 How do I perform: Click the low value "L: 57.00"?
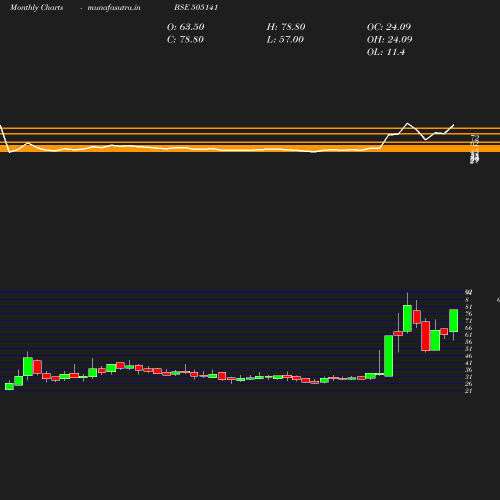coord(285,39)
